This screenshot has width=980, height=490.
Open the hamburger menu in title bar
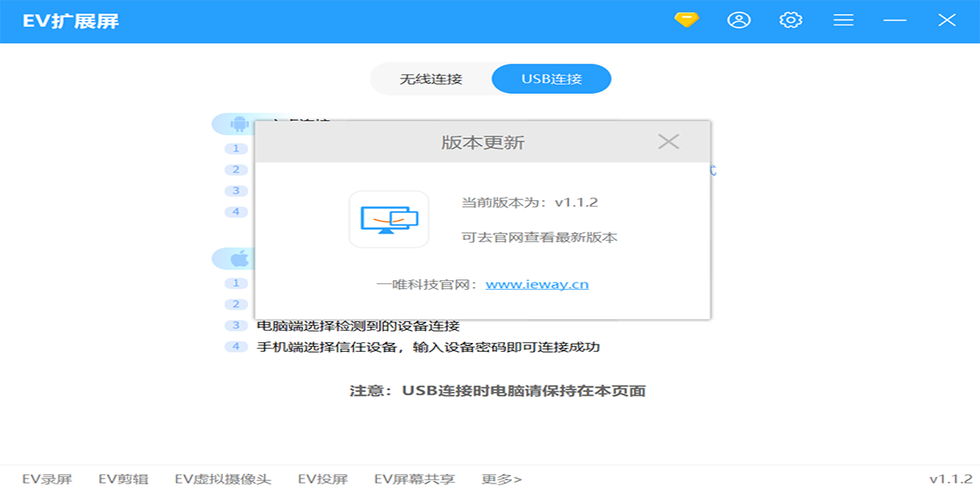click(x=844, y=20)
